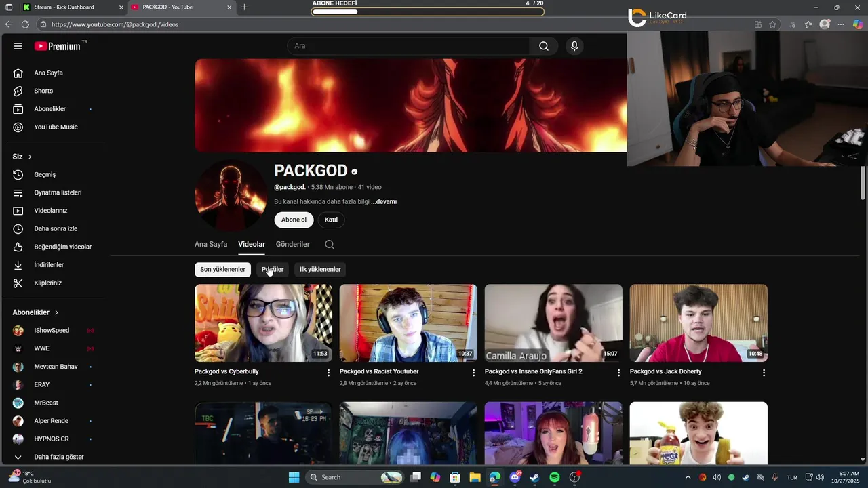This screenshot has width=868, height=488.
Task: Add this page to favorites star
Action: [x=772, y=24]
